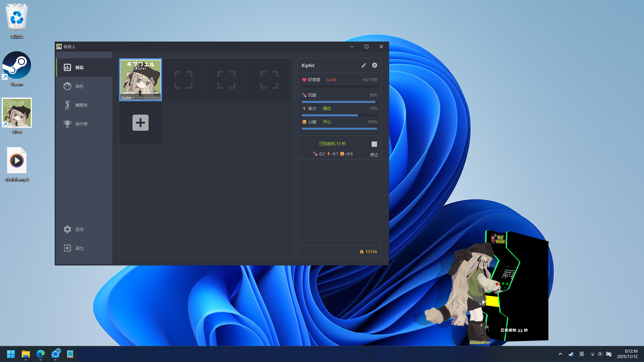Click 停止 to stop the arcade activity
Screen dimensions: 644x362
click(374, 155)
